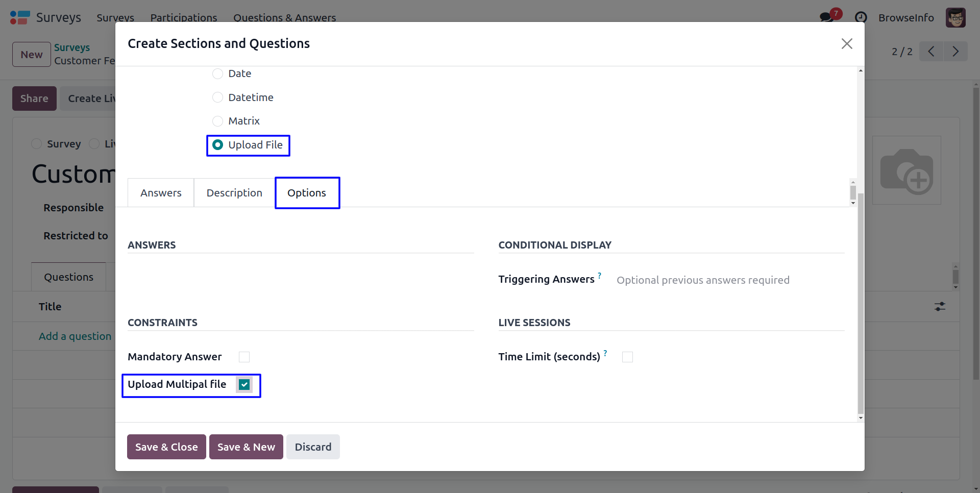Click the dialog's vertical scrollbar
980x493 pixels.
[861, 306]
